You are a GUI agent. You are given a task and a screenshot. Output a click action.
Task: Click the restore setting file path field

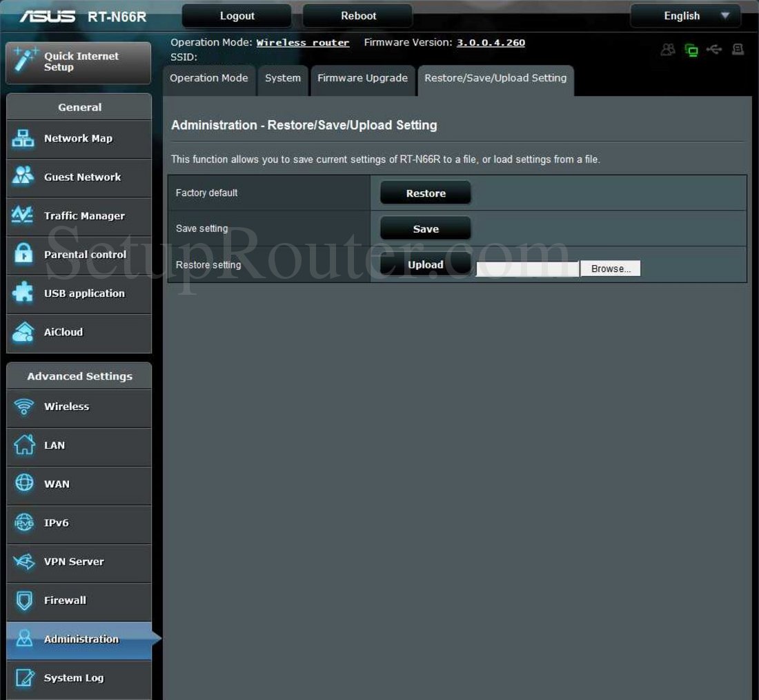[528, 269]
